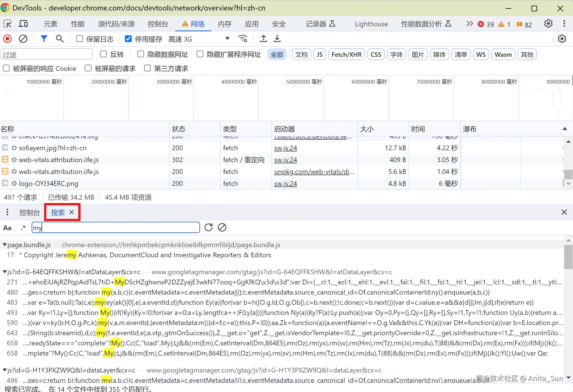Toggle device toolbar icon
573x392 pixels.
(23, 24)
